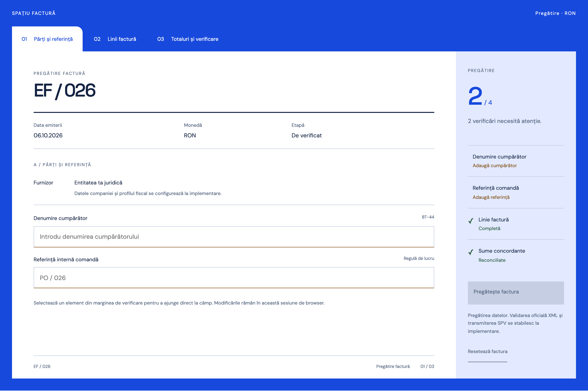
Task: Open the Sume concordante checklist item
Action: pyautogui.click(x=516, y=255)
